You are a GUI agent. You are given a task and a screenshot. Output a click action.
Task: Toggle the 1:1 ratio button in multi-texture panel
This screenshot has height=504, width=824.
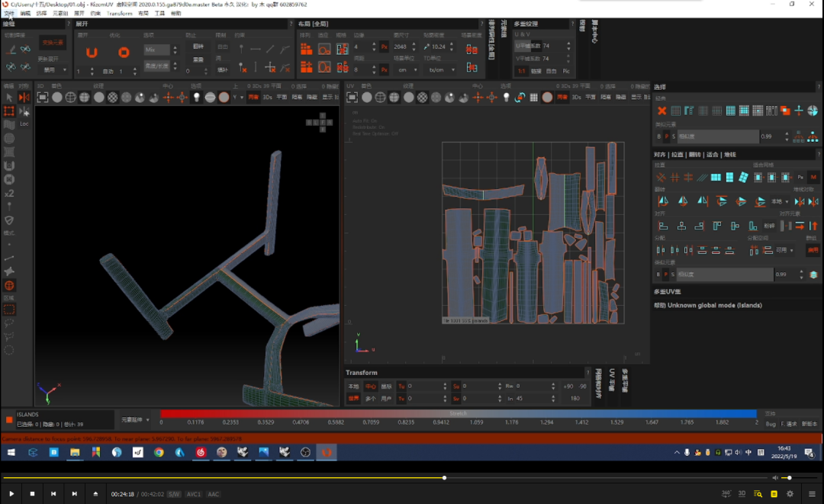[x=521, y=71]
